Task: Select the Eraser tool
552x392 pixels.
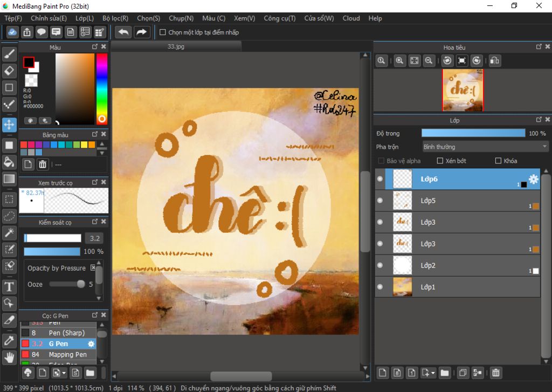Action: (x=9, y=71)
